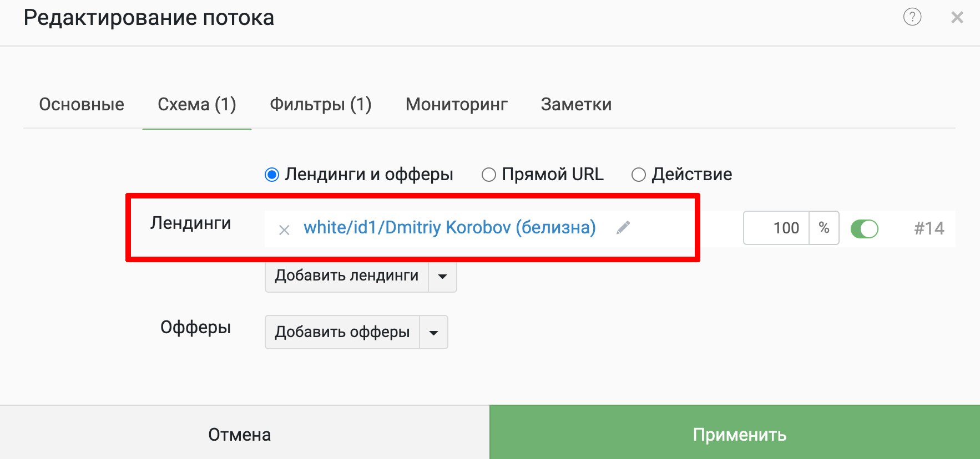Click the green Применить button
The image size is (980, 459).
point(735,432)
